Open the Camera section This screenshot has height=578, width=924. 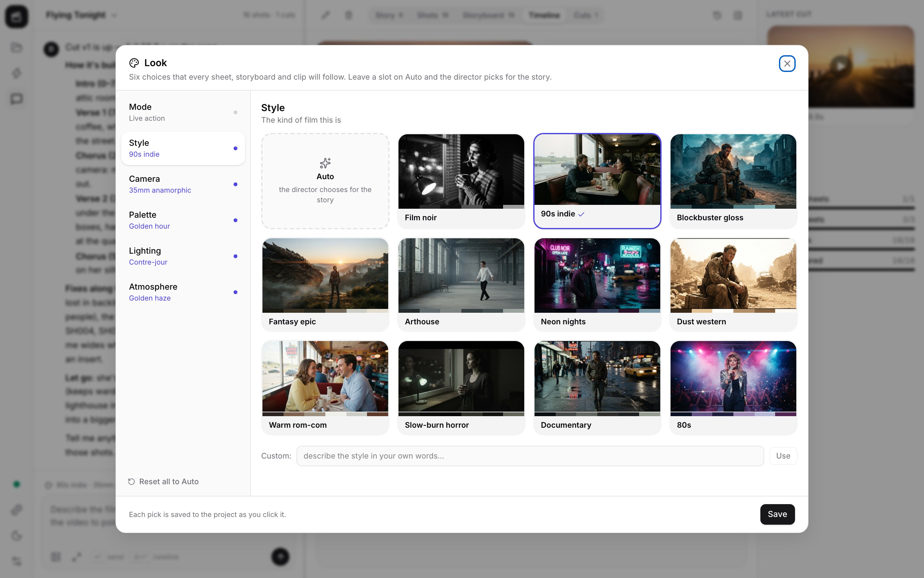183,184
